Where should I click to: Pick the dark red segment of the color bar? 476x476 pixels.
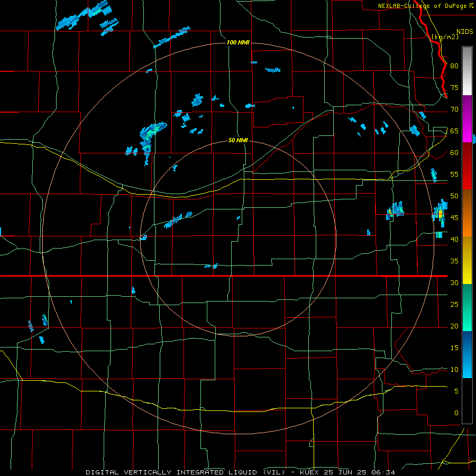pos(467,166)
